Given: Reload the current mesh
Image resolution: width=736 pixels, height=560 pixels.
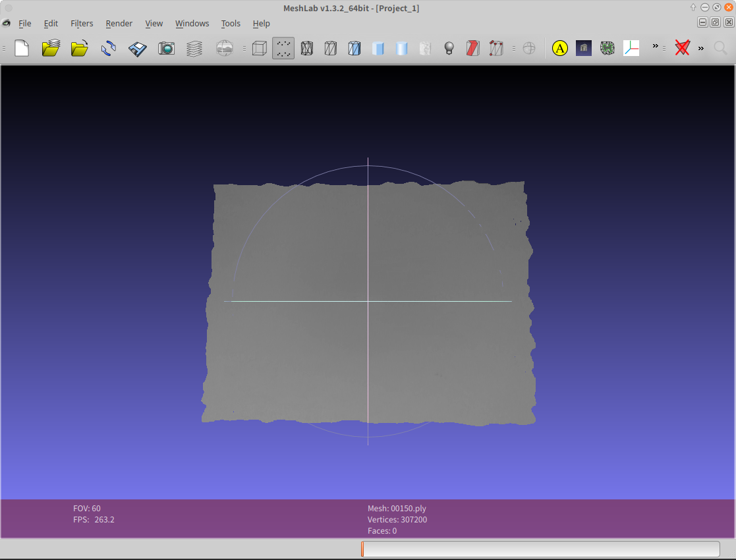Looking at the screenshot, I should click(x=107, y=48).
